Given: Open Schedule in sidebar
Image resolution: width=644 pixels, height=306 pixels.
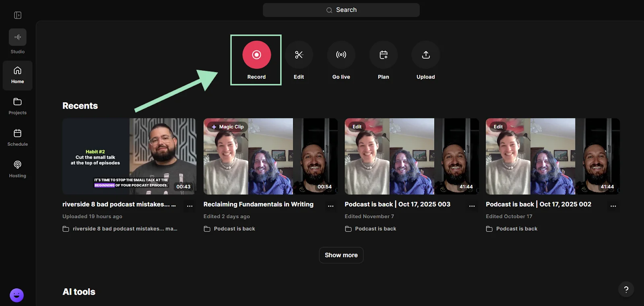Looking at the screenshot, I should (18, 138).
